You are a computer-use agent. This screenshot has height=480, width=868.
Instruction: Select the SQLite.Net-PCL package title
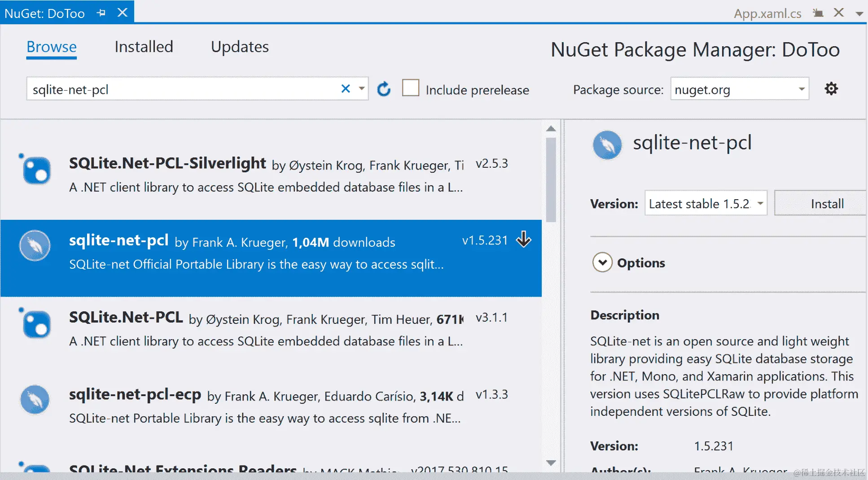pos(126,317)
